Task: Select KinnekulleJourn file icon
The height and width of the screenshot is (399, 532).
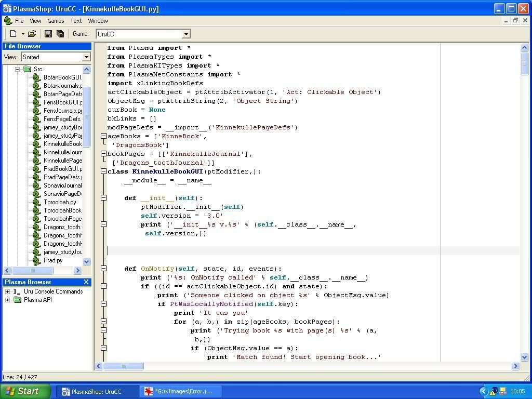Action: (x=37, y=152)
